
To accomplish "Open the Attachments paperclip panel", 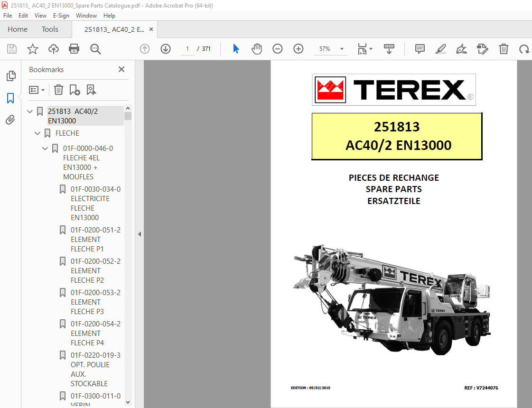I will click(10, 120).
